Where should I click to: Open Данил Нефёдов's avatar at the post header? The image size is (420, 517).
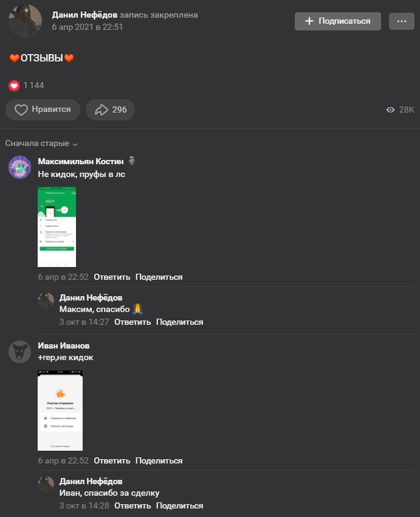coord(26,21)
